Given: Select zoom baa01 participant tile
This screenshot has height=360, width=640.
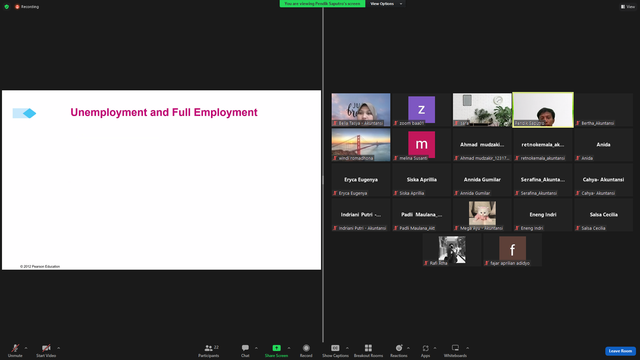Looking at the screenshot, I should coord(421,109).
